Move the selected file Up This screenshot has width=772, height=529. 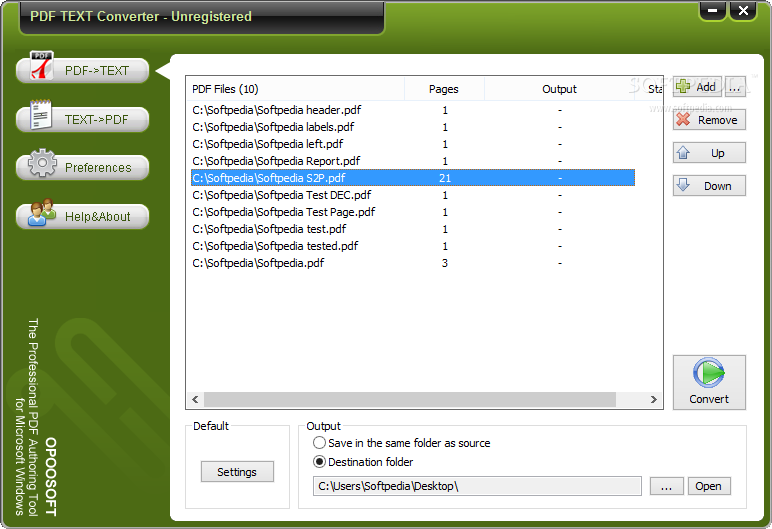[x=709, y=153]
